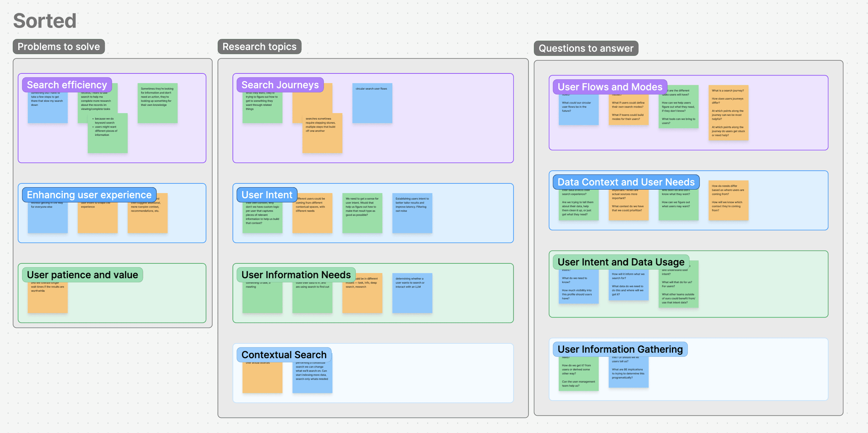Select the 'Problems to solve' section label
The image size is (868, 433).
(x=59, y=47)
